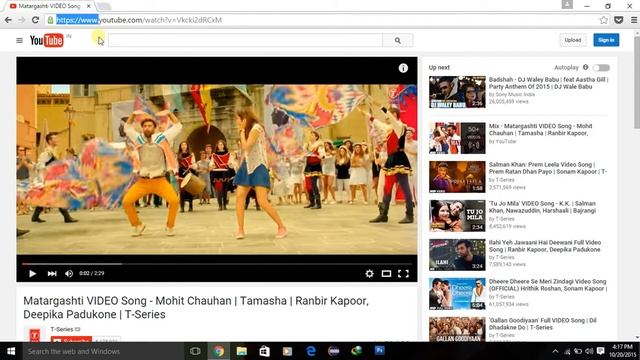Open the YouTube guide hamburger menu
This screenshot has height=360, width=640.
19,40
